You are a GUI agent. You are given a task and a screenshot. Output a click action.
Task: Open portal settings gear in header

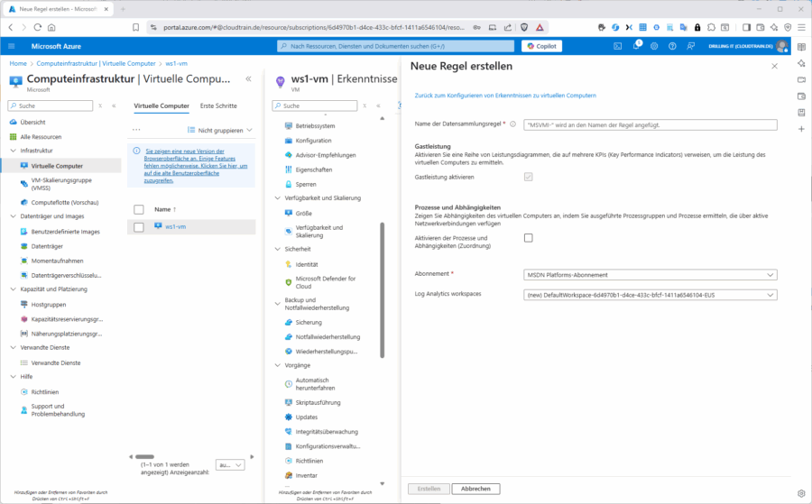[654, 46]
